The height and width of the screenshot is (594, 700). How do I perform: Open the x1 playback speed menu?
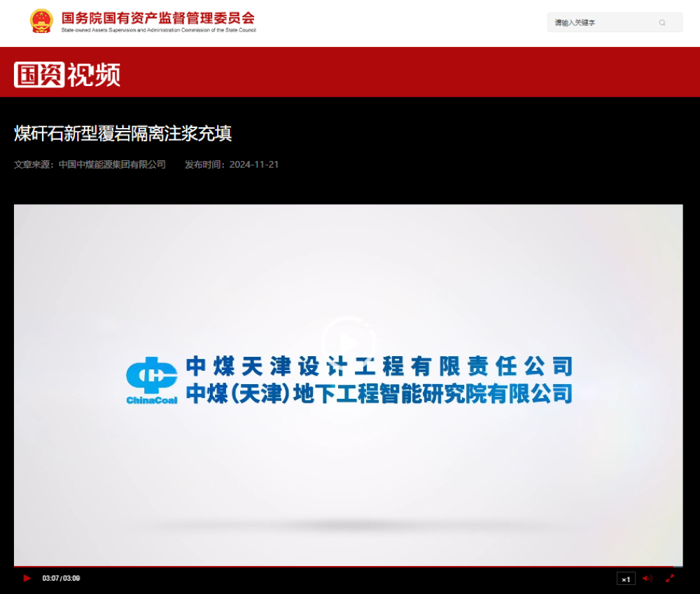click(626, 579)
